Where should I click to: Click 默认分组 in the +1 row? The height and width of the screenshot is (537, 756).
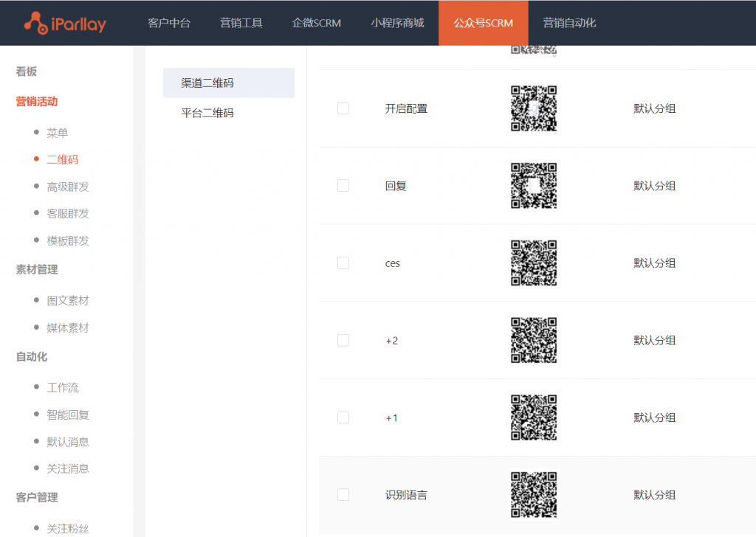pyautogui.click(x=654, y=418)
